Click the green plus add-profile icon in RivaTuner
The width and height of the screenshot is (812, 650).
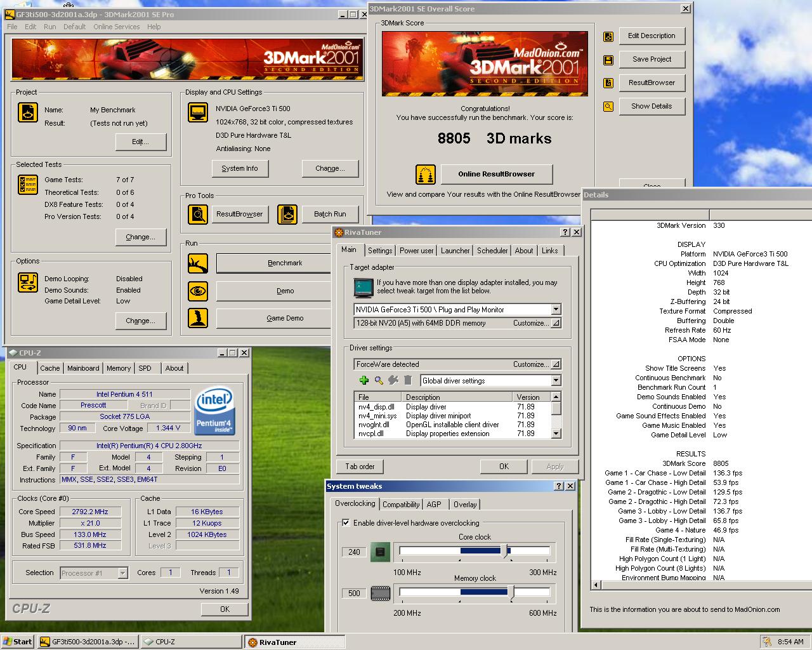363,380
